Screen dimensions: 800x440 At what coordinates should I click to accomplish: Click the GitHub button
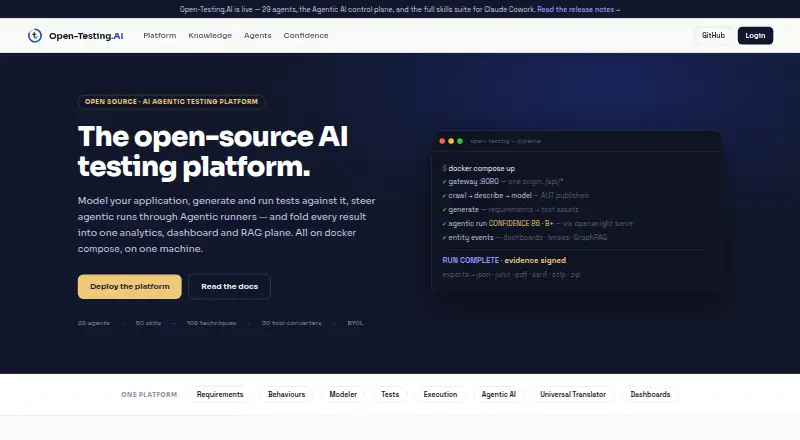tap(713, 35)
